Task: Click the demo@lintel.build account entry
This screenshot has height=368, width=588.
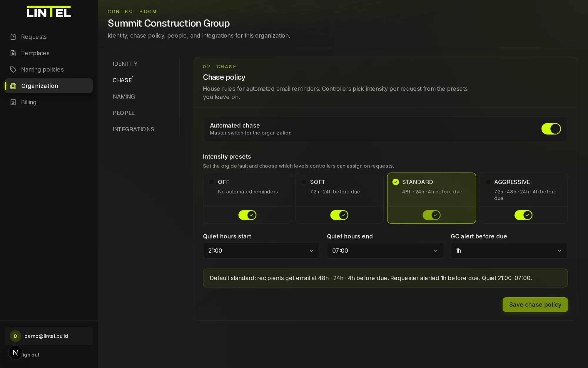Action: click(49, 336)
